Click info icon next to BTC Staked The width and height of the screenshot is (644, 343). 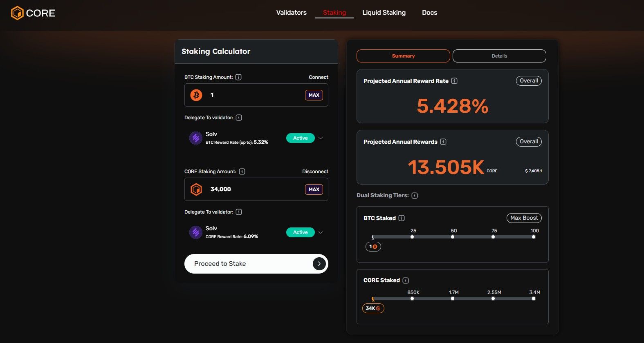pyautogui.click(x=402, y=218)
